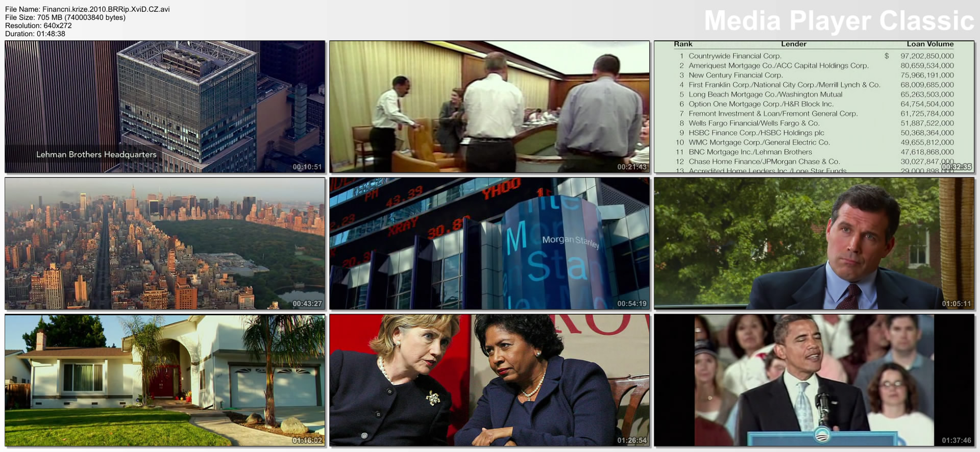
Task: Open the suburban house thumbnail
Action: pyautogui.click(x=165, y=380)
